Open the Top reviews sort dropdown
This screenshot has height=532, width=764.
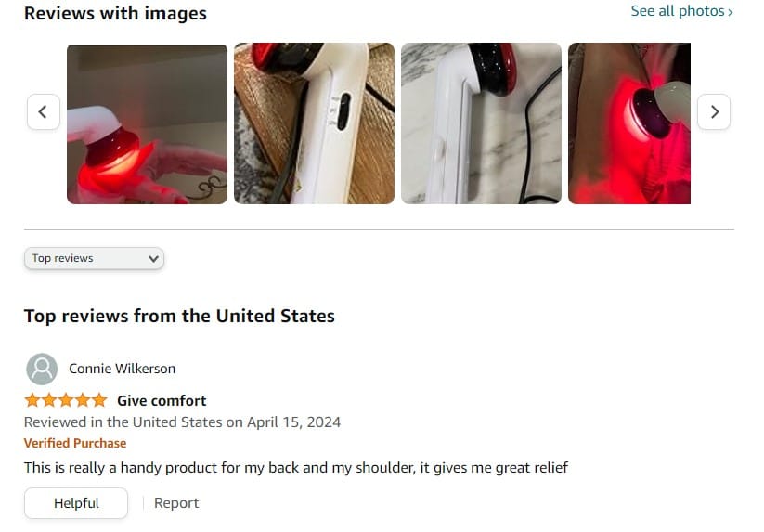coord(94,258)
